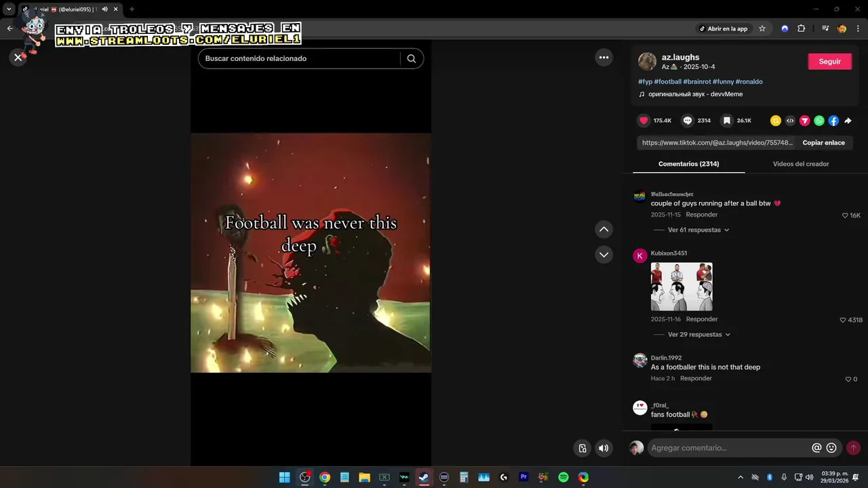
Task: Like the 'couple of guys running' comment
Action: tap(845, 215)
